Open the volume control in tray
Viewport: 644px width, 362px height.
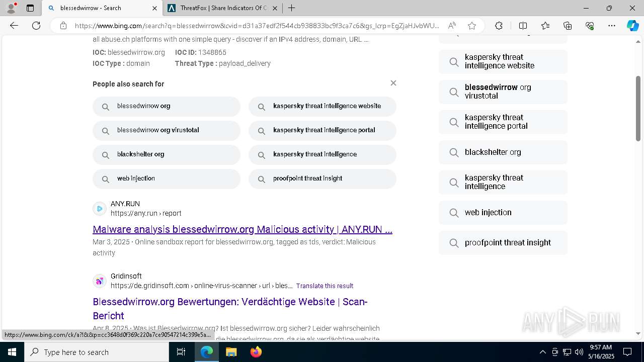579,352
